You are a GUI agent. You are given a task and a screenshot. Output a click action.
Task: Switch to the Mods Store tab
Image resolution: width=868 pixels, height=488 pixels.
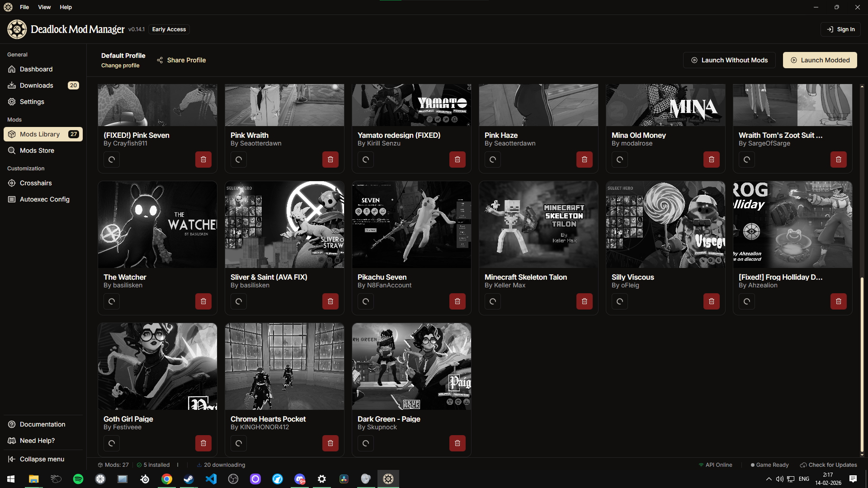pyautogui.click(x=37, y=150)
